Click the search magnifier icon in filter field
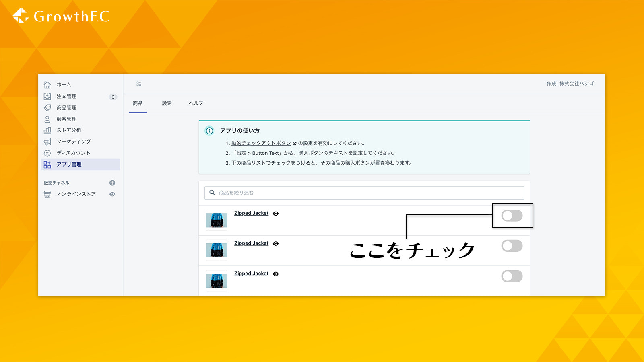Image resolution: width=644 pixels, height=362 pixels. coord(212,193)
